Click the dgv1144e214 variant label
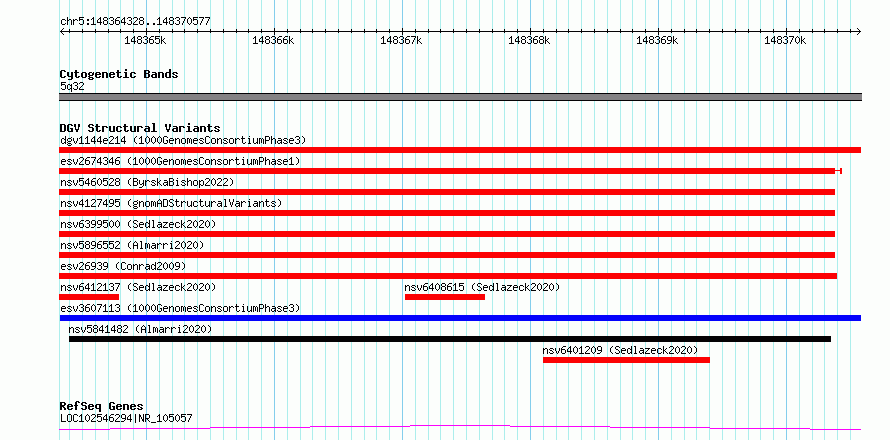The image size is (890, 440). pyautogui.click(x=183, y=140)
